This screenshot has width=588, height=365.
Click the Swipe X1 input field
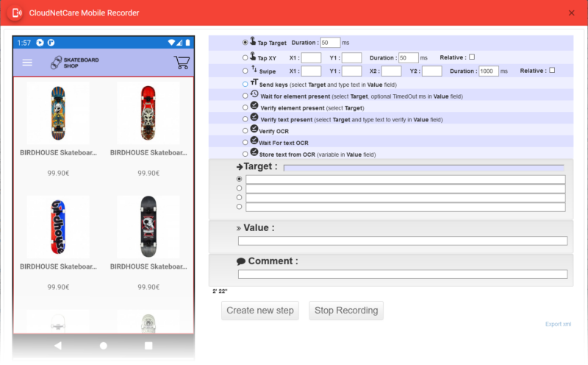pyautogui.click(x=311, y=71)
